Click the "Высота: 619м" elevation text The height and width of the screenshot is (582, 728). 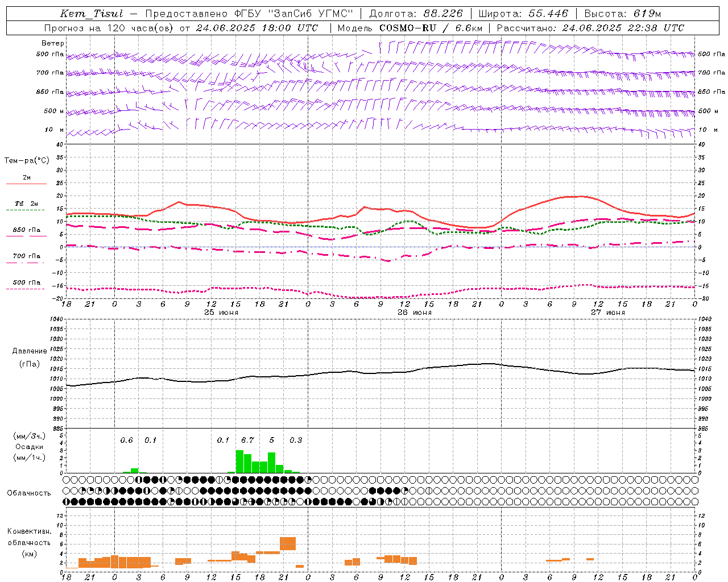tap(622, 14)
